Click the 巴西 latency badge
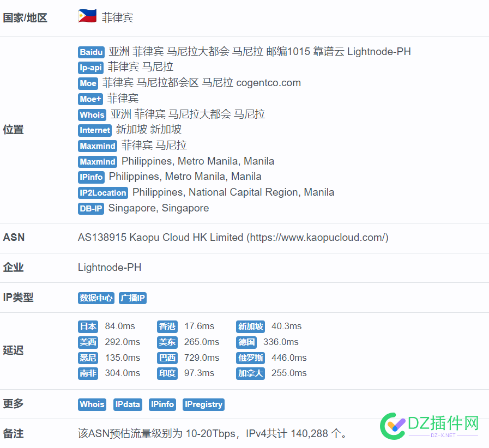 (x=167, y=358)
